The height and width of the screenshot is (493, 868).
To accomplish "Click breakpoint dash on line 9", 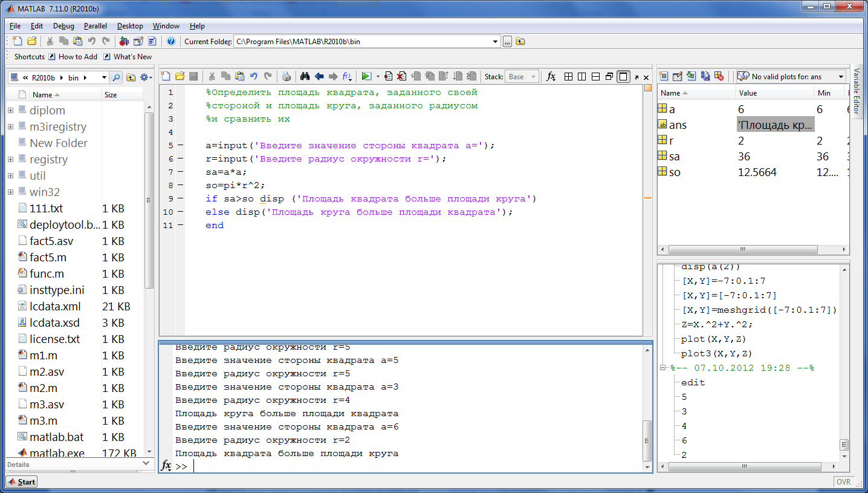I will pyautogui.click(x=181, y=198).
